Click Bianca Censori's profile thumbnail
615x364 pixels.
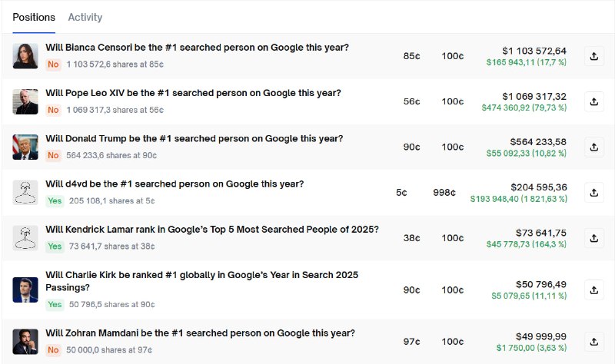point(25,56)
